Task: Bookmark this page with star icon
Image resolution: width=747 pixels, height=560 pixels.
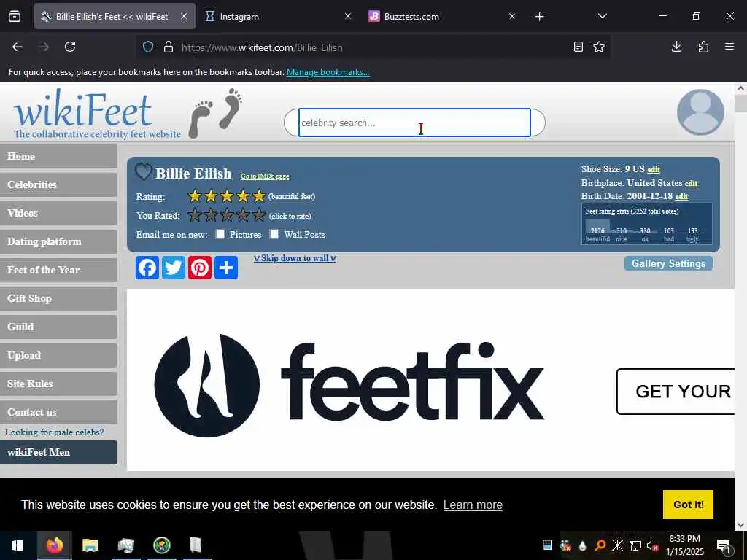Action: (599, 47)
